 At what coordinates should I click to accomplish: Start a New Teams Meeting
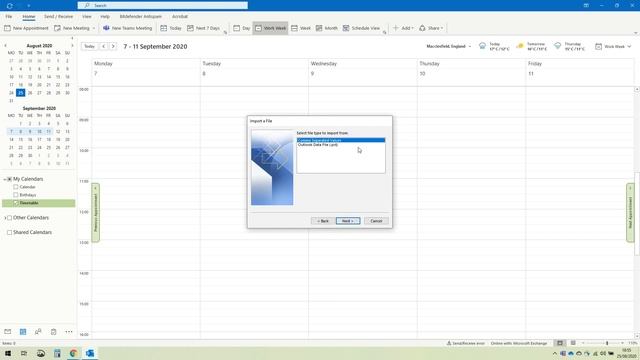click(127, 28)
